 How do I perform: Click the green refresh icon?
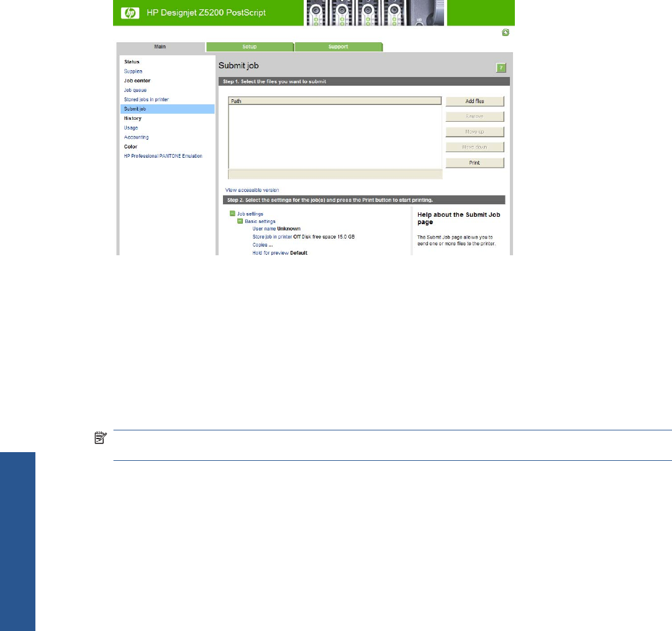pyautogui.click(x=506, y=32)
